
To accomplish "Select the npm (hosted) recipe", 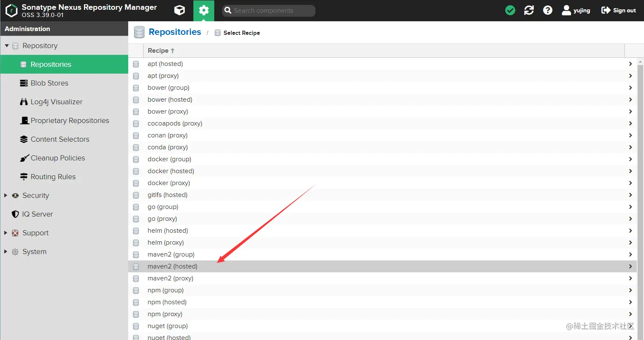I will point(382,302).
